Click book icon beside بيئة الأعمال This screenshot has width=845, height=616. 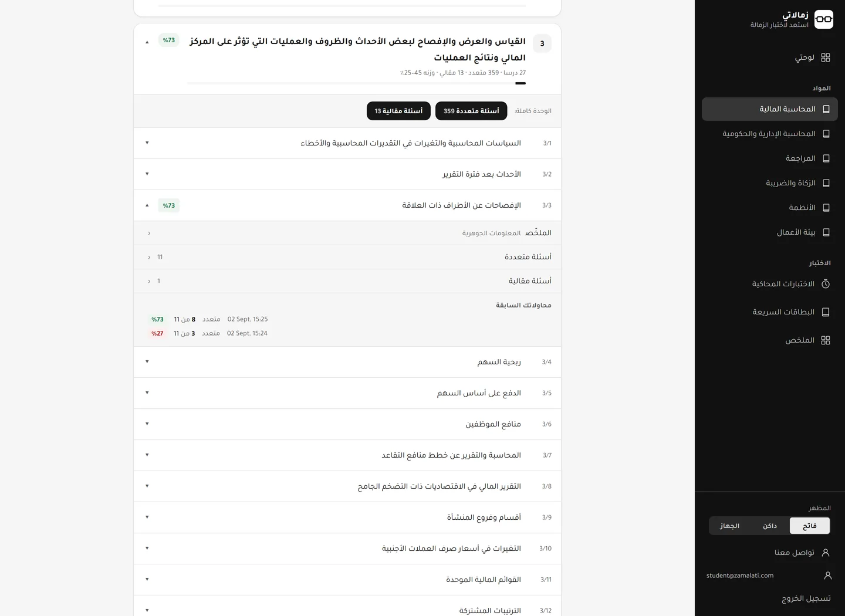tap(826, 232)
